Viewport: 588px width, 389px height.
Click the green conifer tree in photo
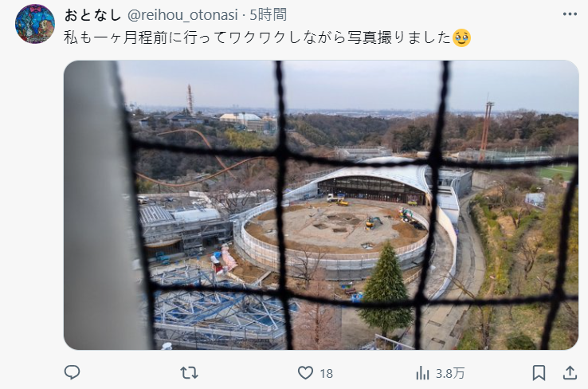point(385,289)
